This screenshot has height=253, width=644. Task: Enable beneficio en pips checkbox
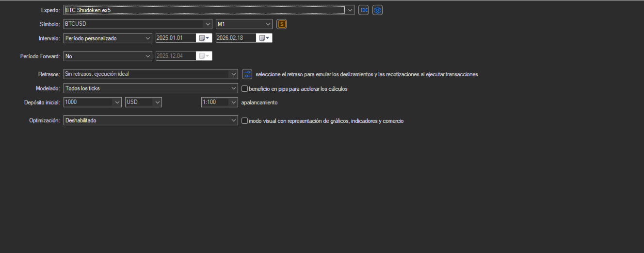point(244,89)
